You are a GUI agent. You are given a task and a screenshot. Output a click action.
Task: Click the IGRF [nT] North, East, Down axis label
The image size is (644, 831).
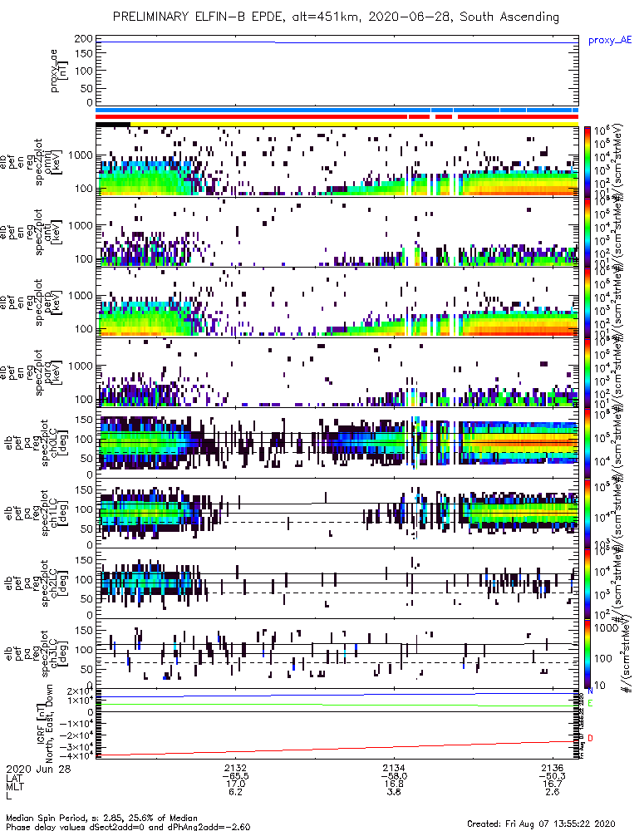45,724
